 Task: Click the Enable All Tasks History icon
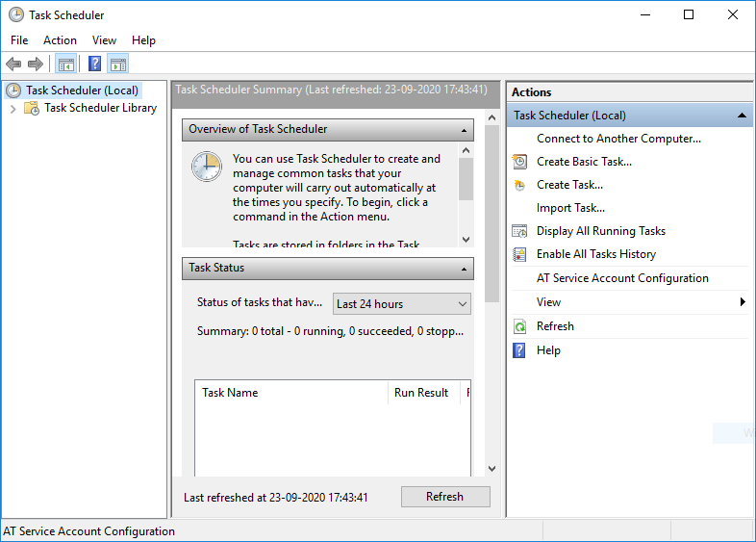tap(519, 254)
